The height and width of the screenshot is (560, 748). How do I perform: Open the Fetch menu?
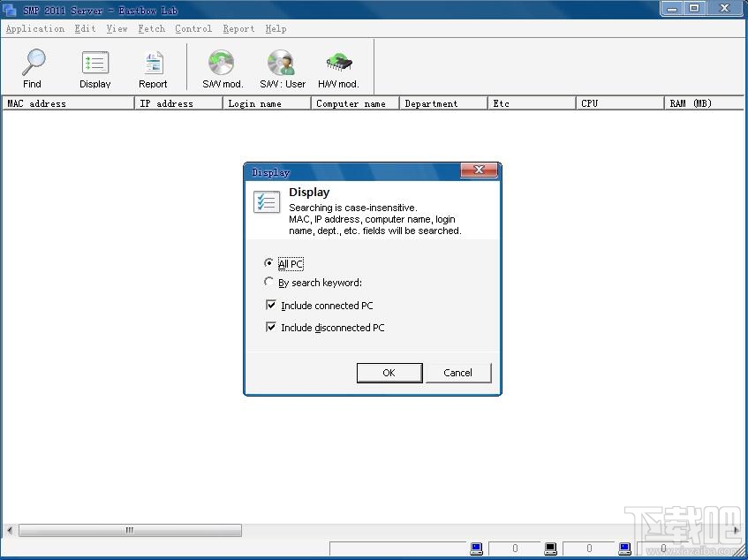coord(151,28)
